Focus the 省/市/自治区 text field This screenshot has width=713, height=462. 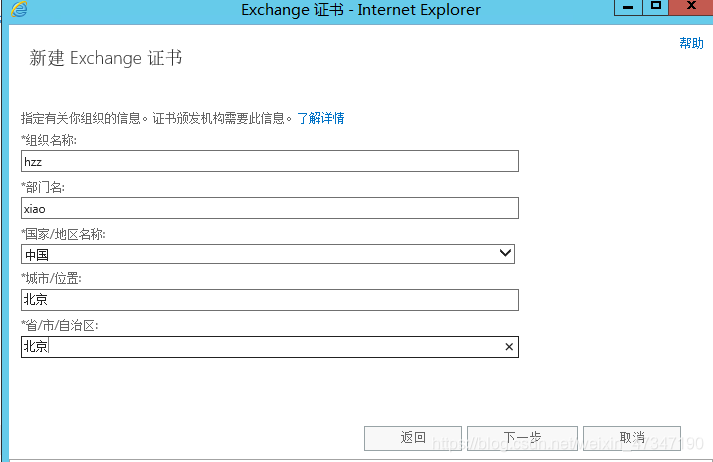[x=270, y=347]
